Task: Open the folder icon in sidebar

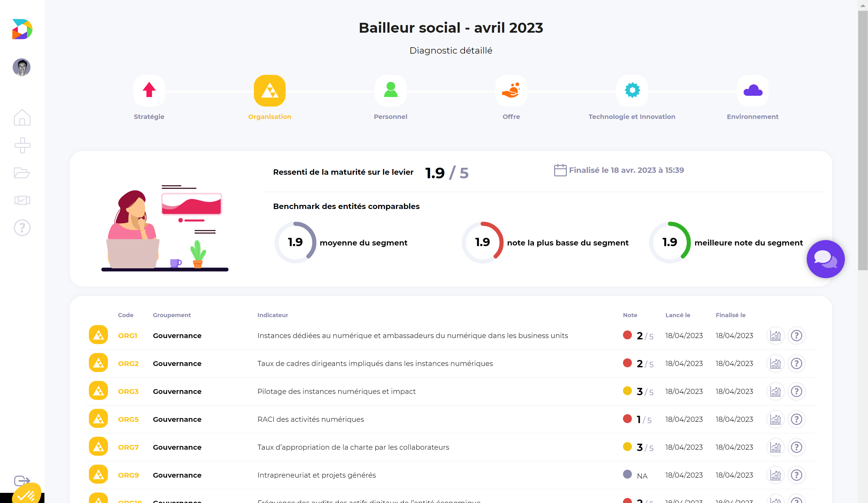Action: pyautogui.click(x=22, y=173)
